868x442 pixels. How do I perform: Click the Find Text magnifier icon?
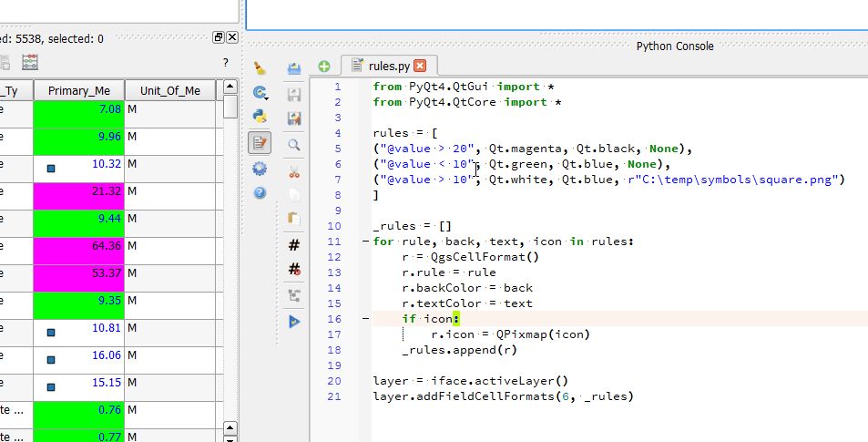tap(294, 144)
